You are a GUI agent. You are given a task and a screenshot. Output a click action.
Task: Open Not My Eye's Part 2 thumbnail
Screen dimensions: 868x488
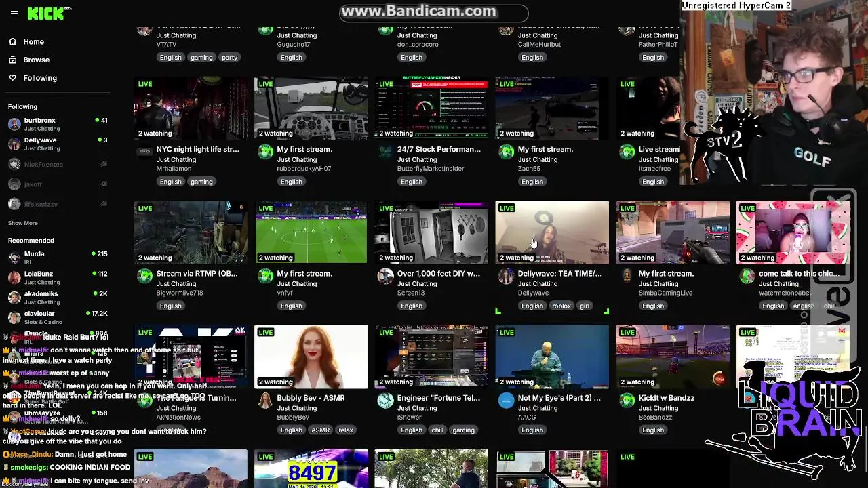[x=552, y=357]
